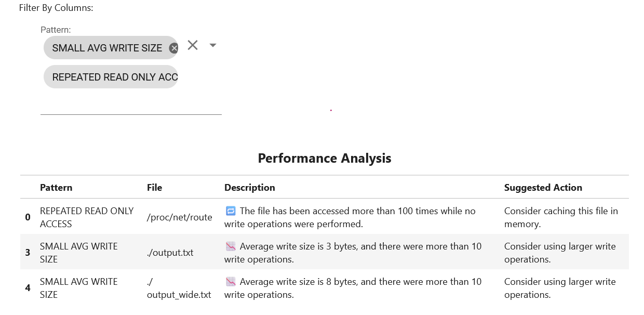Click the Suggested Action column header

[x=543, y=187]
